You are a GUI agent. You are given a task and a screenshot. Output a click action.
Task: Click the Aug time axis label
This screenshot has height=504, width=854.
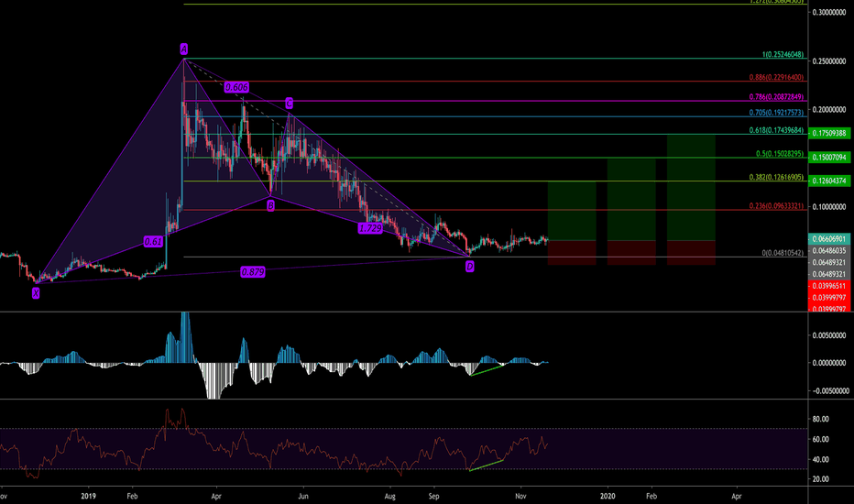[389, 497]
